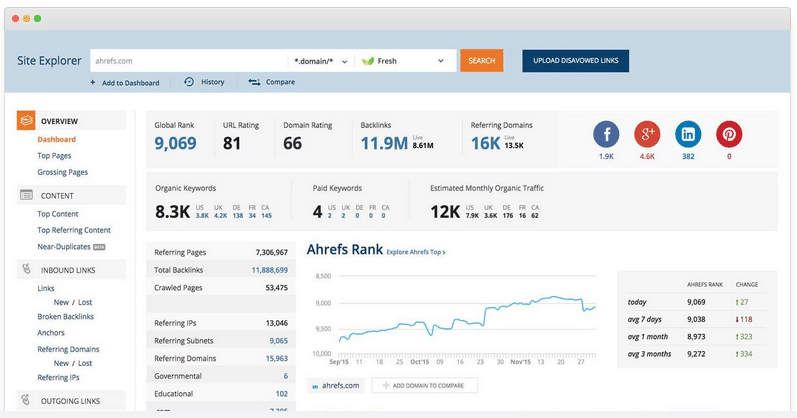This screenshot has height=418, width=797.
Task: Open the *.domain/* mode dropdown
Action: (321, 61)
